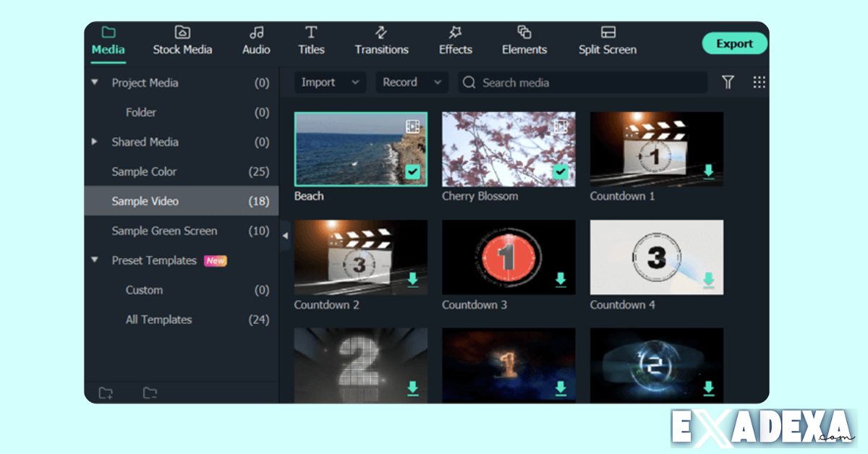Click the Export button
This screenshot has height=454, width=868.
click(x=734, y=43)
